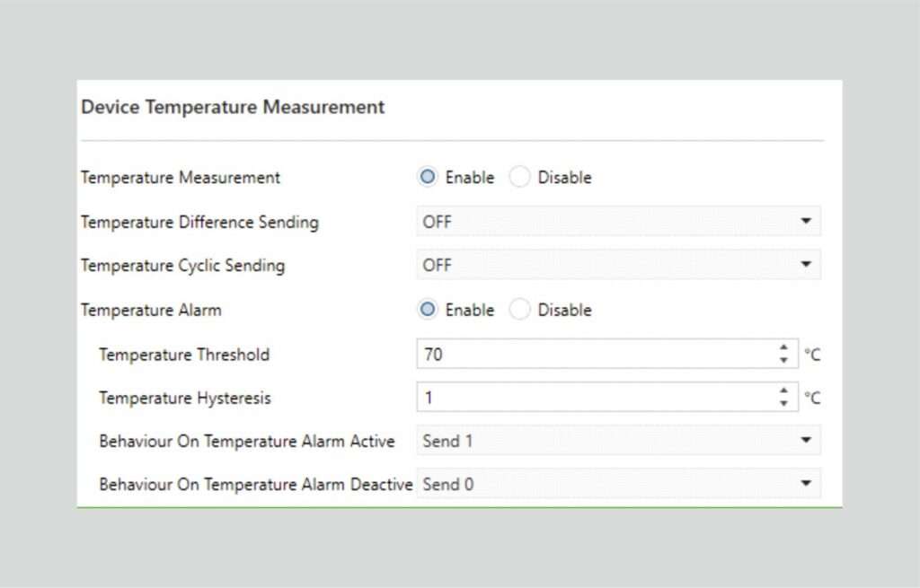Click the Temperature Difference Sending label
The height and width of the screenshot is (588, 920).
[x=200, y=223]
